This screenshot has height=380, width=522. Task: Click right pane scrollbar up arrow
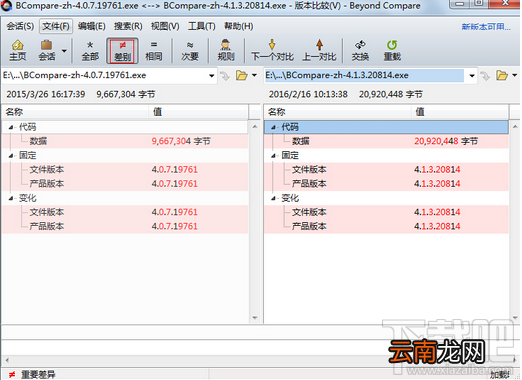tap(515, 127)
